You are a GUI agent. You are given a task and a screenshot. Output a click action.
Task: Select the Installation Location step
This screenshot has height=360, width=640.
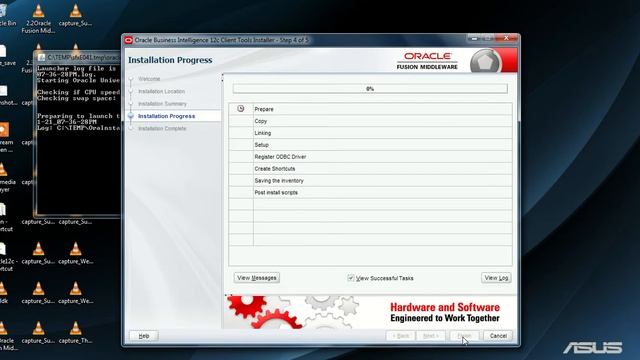point(161,91)
